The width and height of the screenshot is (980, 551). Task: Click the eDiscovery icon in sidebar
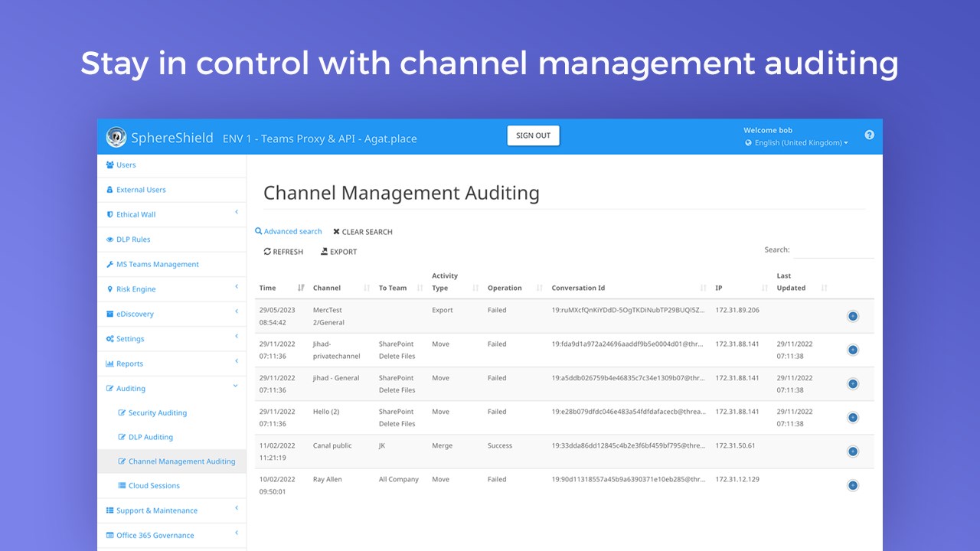click(110, 314)
